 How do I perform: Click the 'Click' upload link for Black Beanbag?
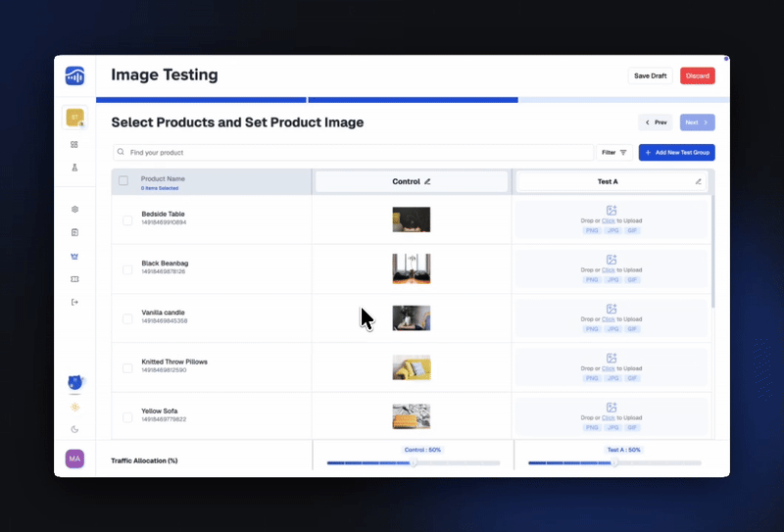click(608, 270)
